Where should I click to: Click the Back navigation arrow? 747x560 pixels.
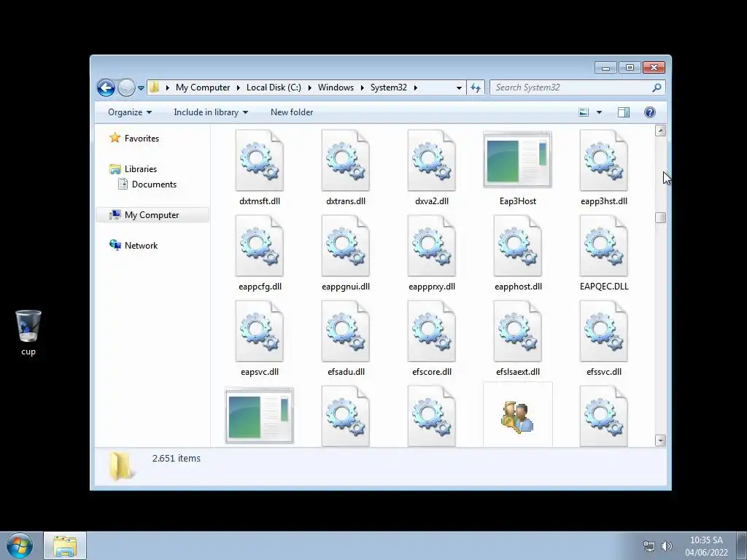(x=106, y=87)
